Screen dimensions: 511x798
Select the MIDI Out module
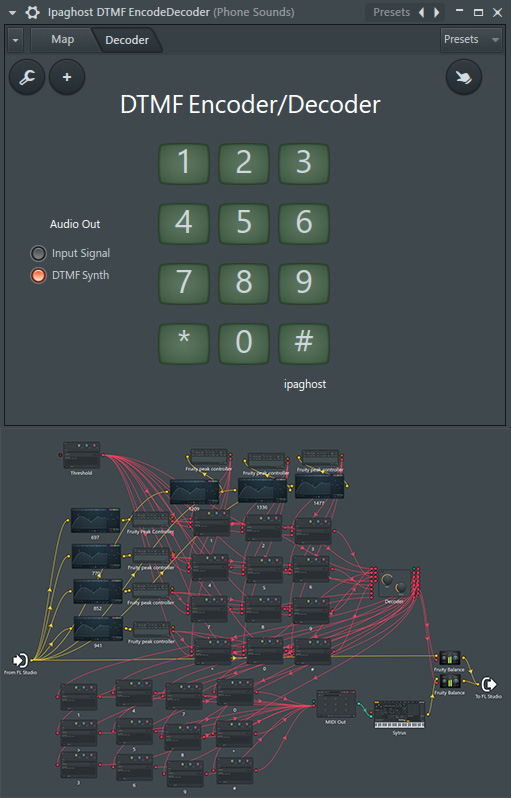click(x=335, y=704)
